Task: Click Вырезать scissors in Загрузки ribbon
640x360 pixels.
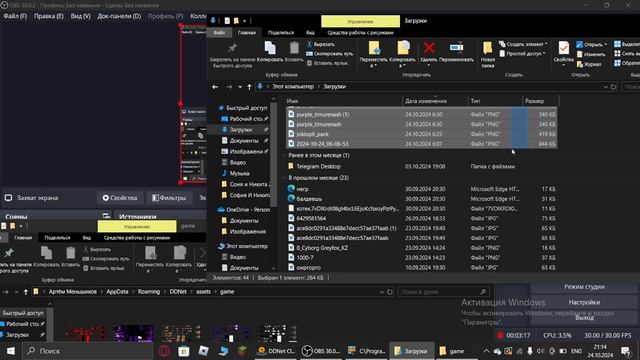Action: pos(321,44)
